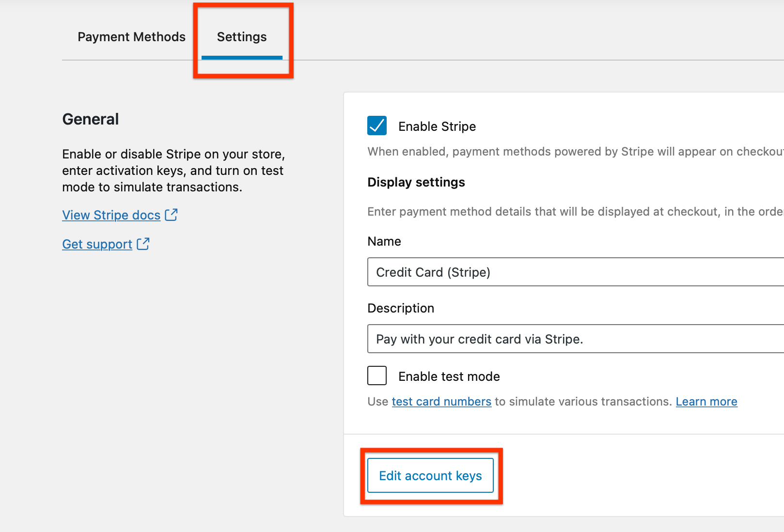Uncheck the Enable Stripe checkbox

[x=377, y=125]
